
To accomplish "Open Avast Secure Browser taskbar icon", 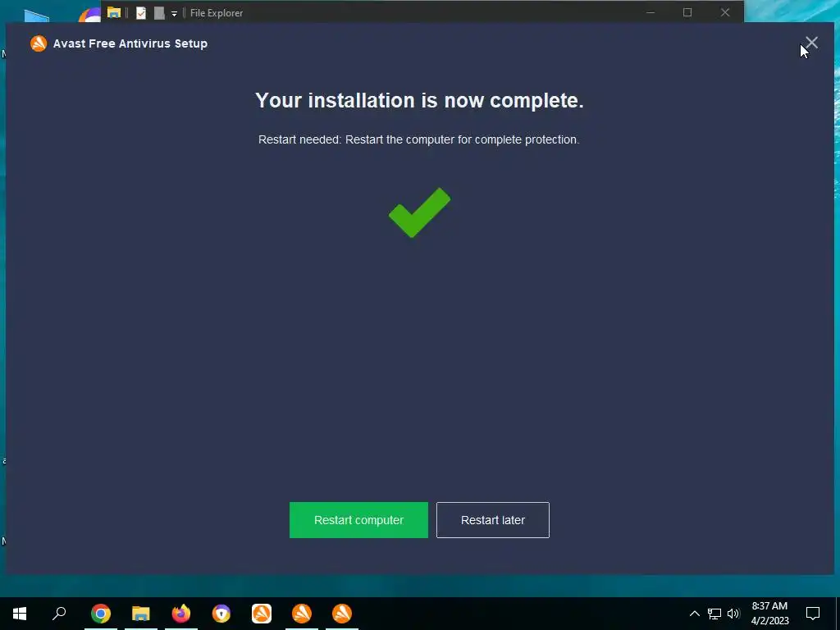I will click(x=221, y=614).
